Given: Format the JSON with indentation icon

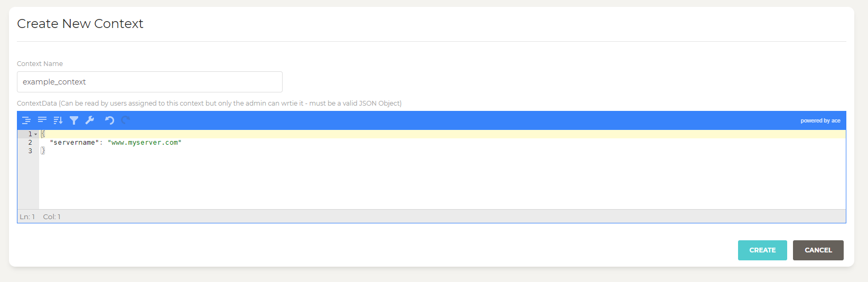Looking at the screenshot, I should 26,120.
